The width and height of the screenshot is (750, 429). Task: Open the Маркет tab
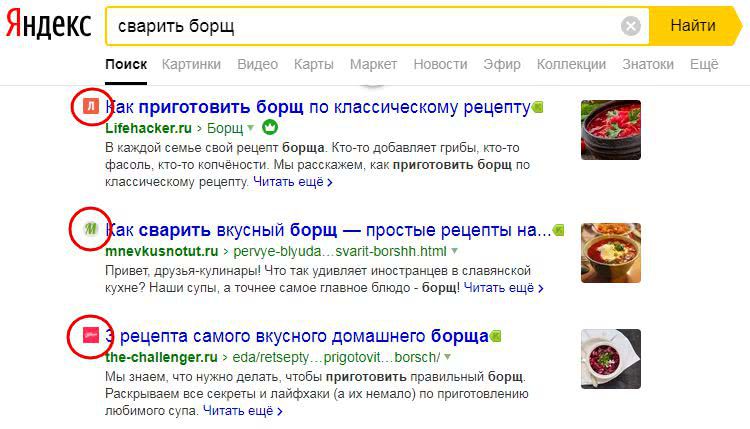[x=373, y=64]
